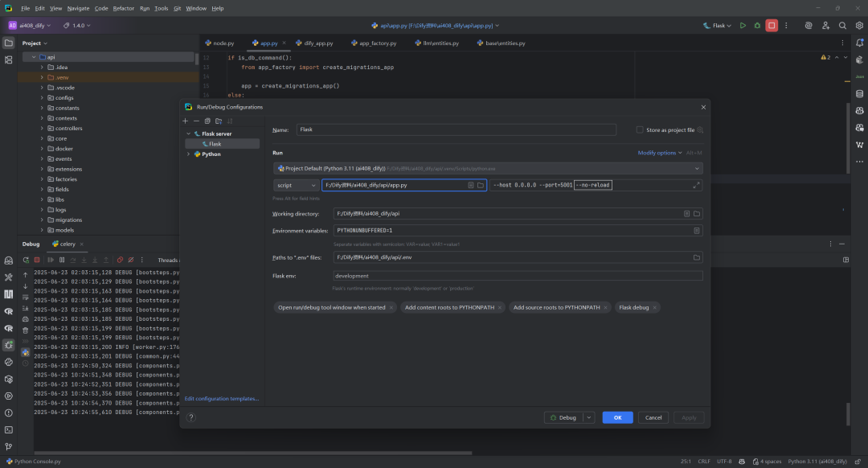Remove the selected configuration with minus icon
This screenshot has width=868, height=468.
[197, 121]
